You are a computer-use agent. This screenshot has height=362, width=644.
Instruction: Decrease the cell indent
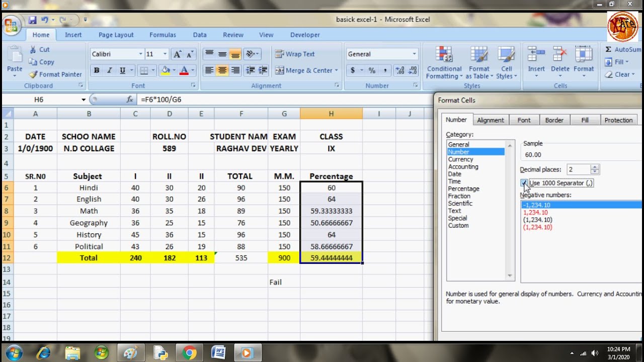point(250,70)
